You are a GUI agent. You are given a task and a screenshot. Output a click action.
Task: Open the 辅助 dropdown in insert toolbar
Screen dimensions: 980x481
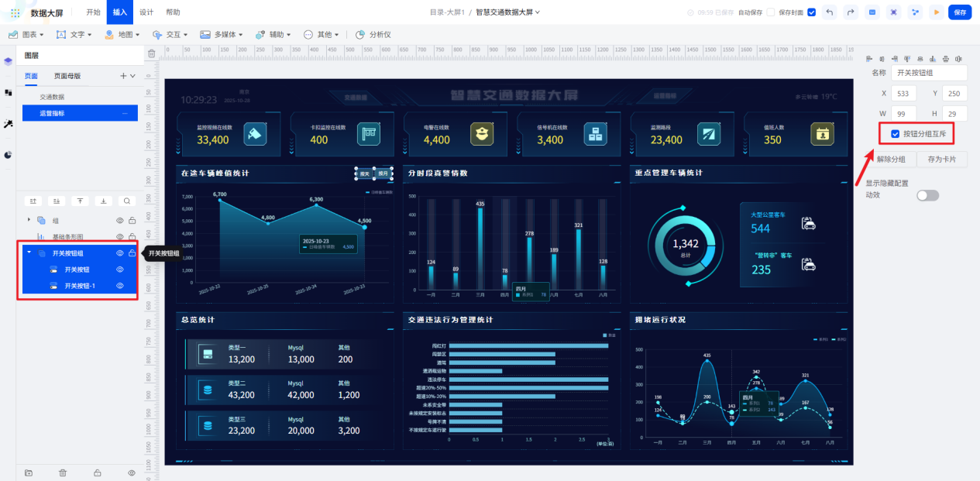click(x=275, y=35)
